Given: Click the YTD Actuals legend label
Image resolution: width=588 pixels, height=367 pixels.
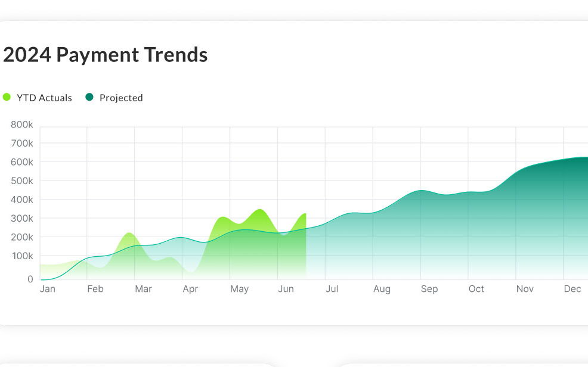Looking at the screenshot, I should 44,98.
